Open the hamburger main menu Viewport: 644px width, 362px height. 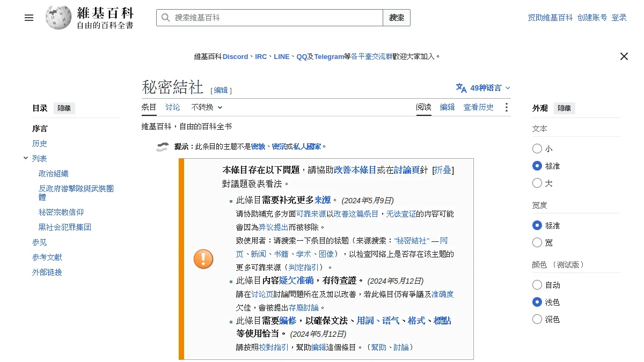click(29, 18)
